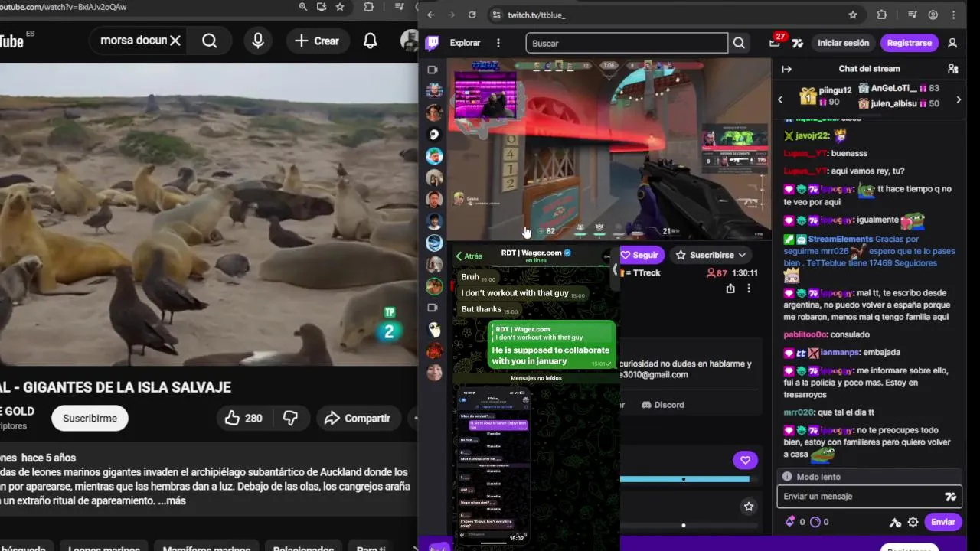Bookmark the Twitch page with star

[x=853, y=15]
